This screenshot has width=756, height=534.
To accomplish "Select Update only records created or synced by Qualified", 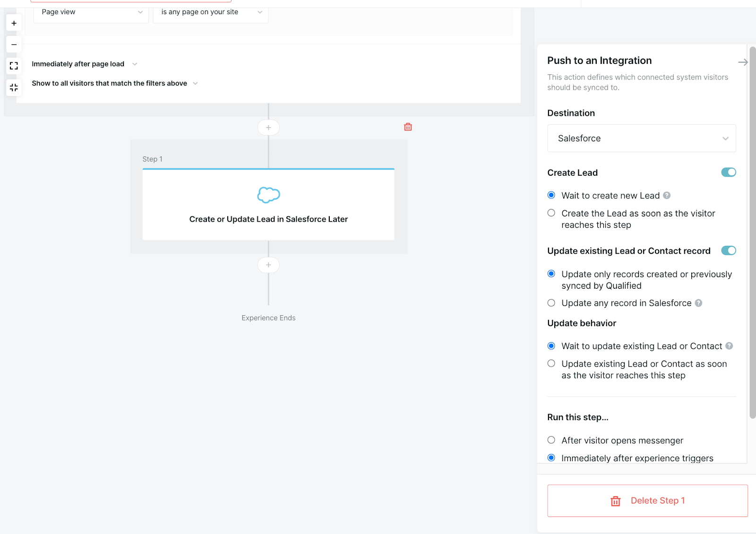I will 551,274.
